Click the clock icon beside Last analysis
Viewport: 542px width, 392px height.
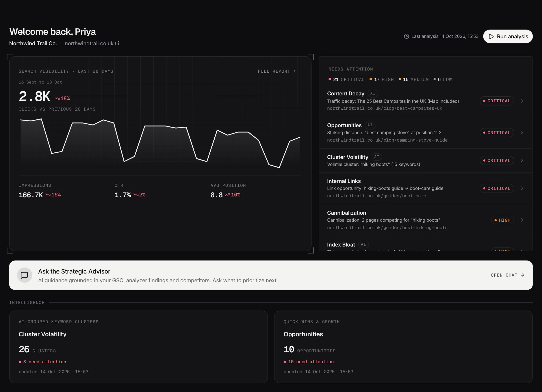[406, 36]
